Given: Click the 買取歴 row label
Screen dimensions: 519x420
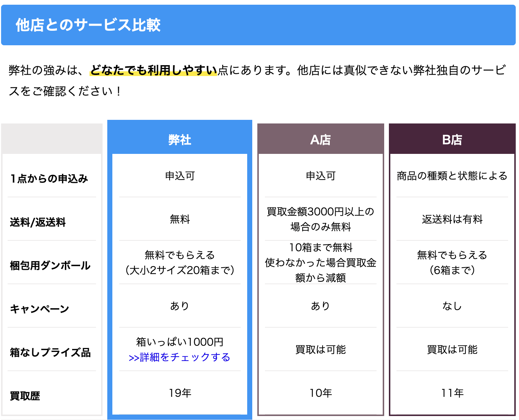Looking at the screenshot, I should click(x=25, y=396).
